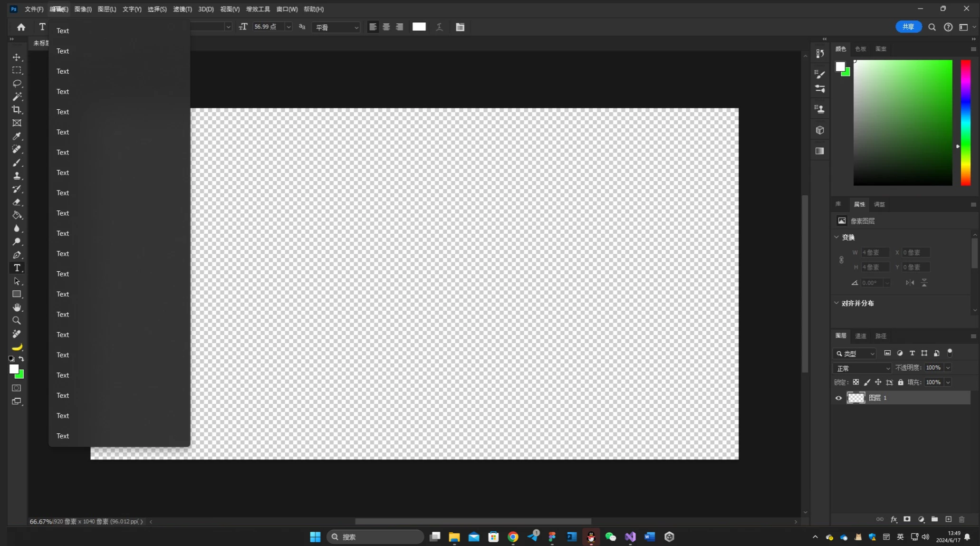Select the Hand tool
The height and width of the screenshot is (546, 980).
coord(17,307)
